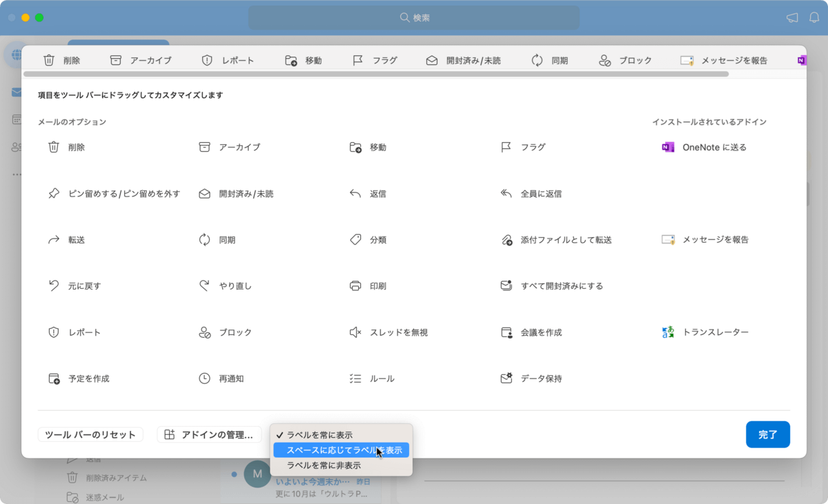Viewport: 828px width, 504px height.
Task: Select the トランスレーター add-in
Action: coord(705,332)
